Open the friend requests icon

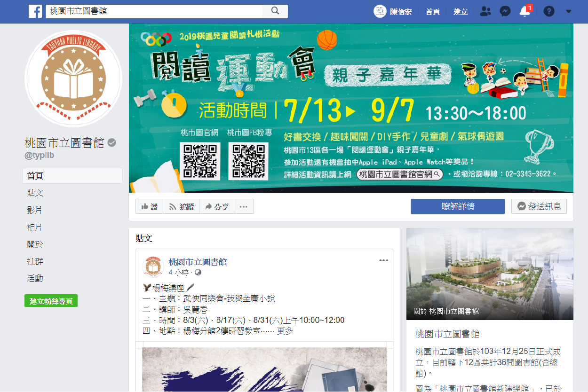(x=485, y=11)
